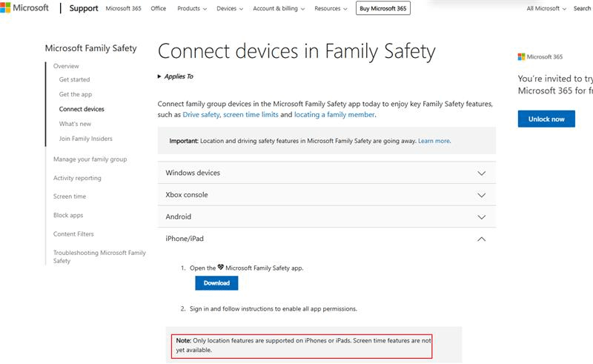593x364 pixels.
Task: Open the Products dropdown menu
Action: 192,9
